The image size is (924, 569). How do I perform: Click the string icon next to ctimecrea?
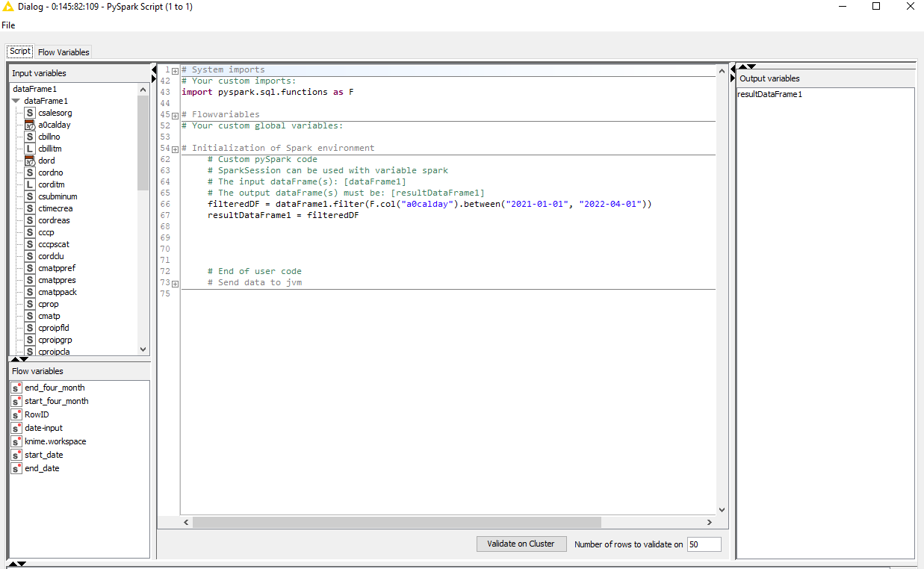coord(30,208)
